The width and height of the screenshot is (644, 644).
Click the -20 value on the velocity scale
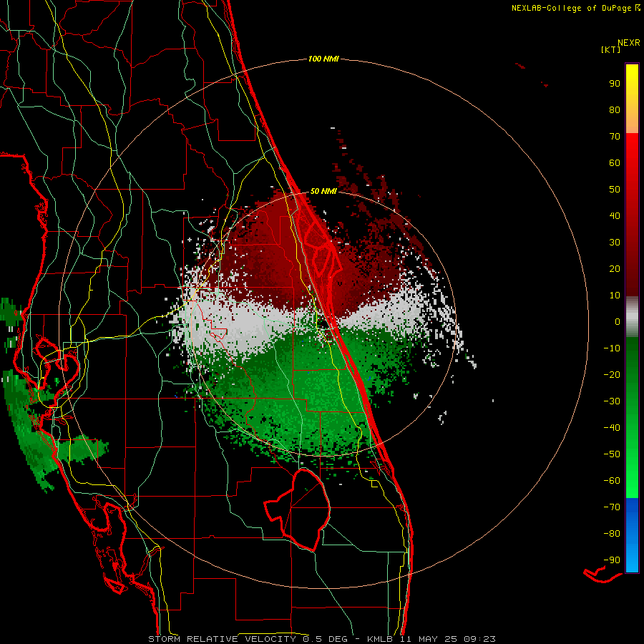click(612, 374)
